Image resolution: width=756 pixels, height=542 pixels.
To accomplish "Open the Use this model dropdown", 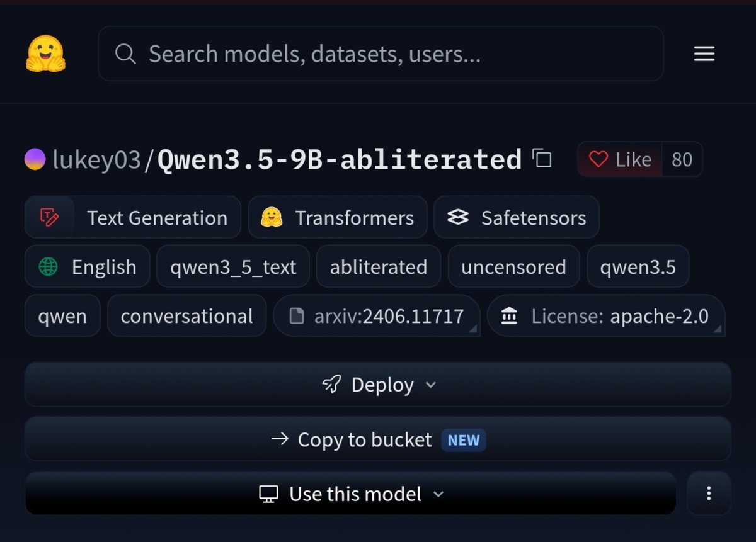I will (x=351, y=494).
